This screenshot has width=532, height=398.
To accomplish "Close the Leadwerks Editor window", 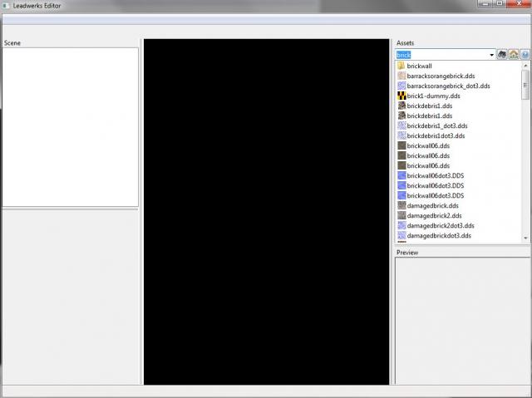I will pyautogui.click(x=519, y=3).
